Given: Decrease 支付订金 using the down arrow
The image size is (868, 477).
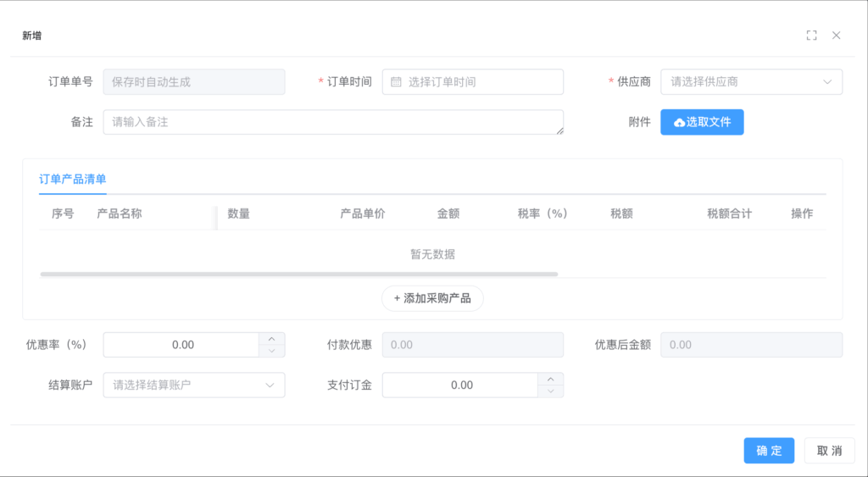Looking at the screenshot, I should [550, 391].
